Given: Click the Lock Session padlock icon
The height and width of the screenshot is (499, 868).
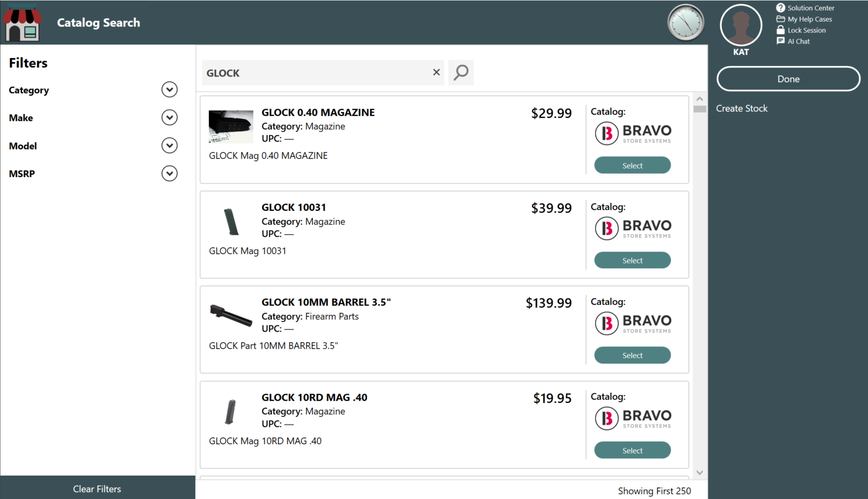Looking at the screenshot, I should (781, 30).
